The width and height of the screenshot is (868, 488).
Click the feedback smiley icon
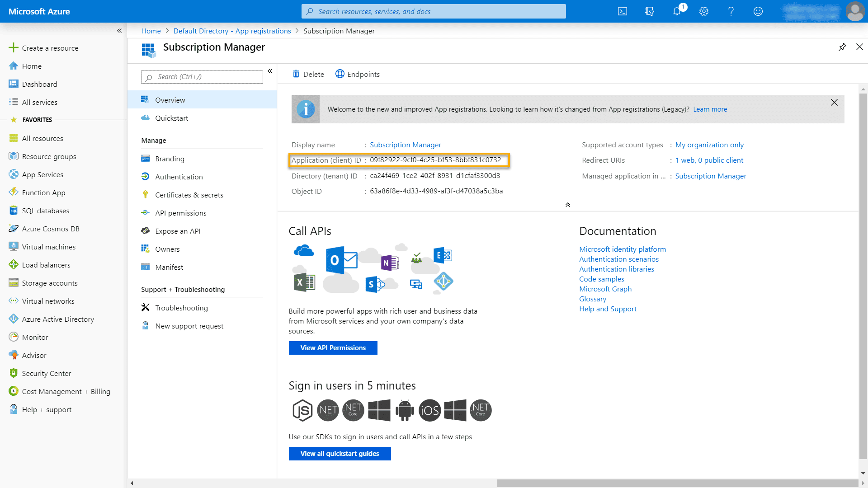tap(758, 11)
